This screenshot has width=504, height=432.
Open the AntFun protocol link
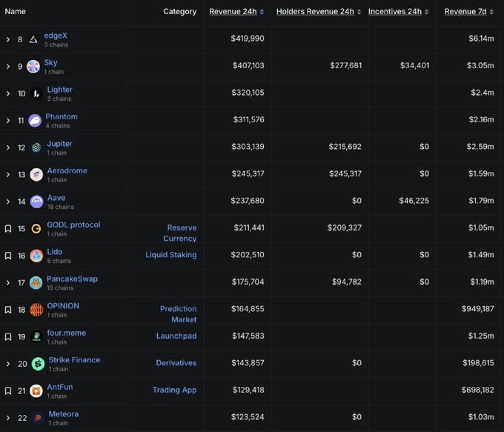(60, 387)
